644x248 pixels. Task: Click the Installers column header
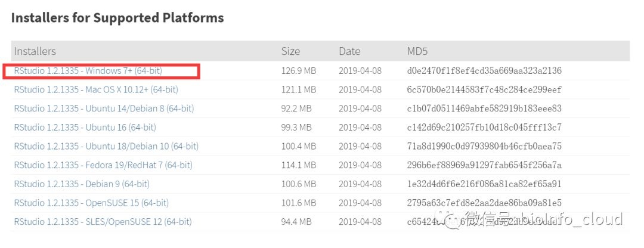(35, 51)
